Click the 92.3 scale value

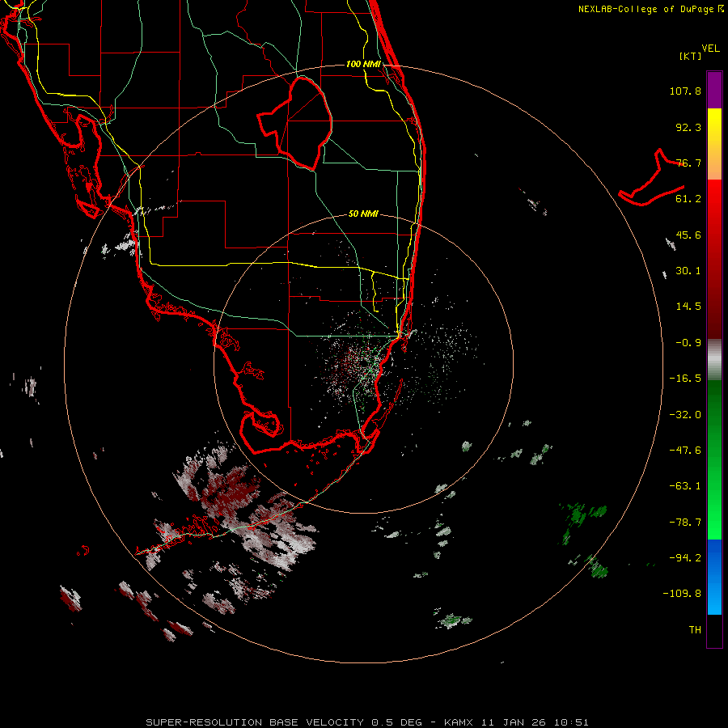point(688,127)
